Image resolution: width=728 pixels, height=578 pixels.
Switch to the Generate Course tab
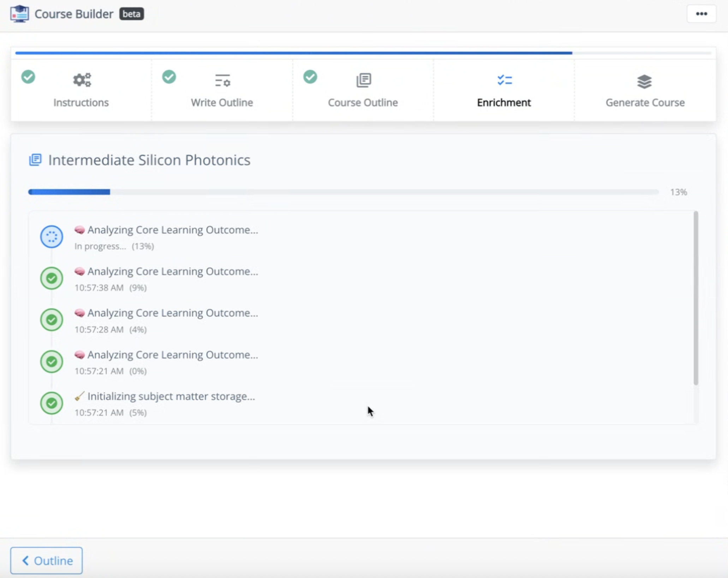[x=645, y=102]
